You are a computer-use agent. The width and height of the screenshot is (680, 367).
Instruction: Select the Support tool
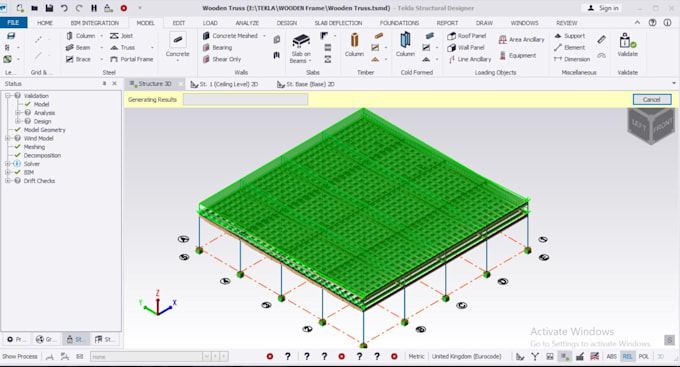click(569, 36)
